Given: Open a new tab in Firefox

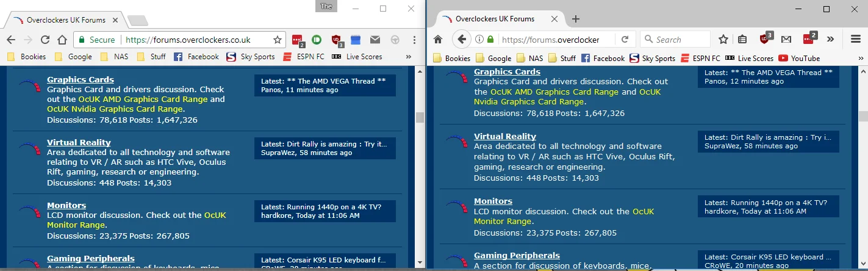Looking at the screenshot, I should pyautogui.click(x=576, y=19).
